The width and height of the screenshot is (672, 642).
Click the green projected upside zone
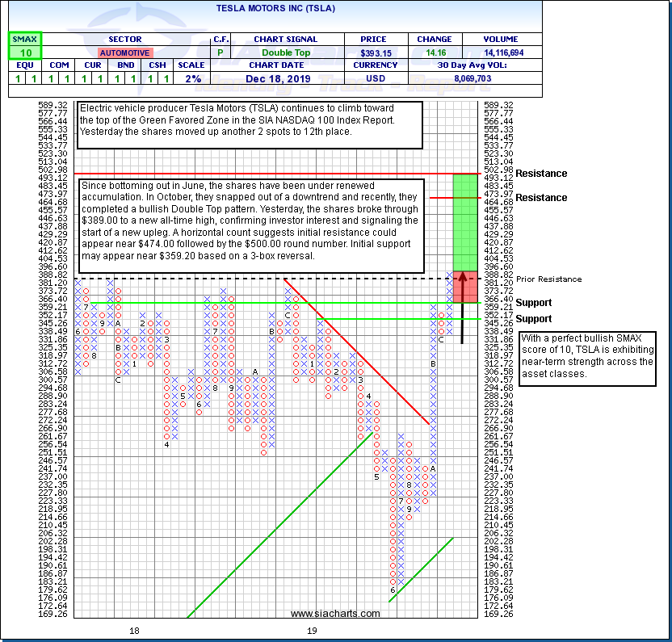tap(468, 222)
